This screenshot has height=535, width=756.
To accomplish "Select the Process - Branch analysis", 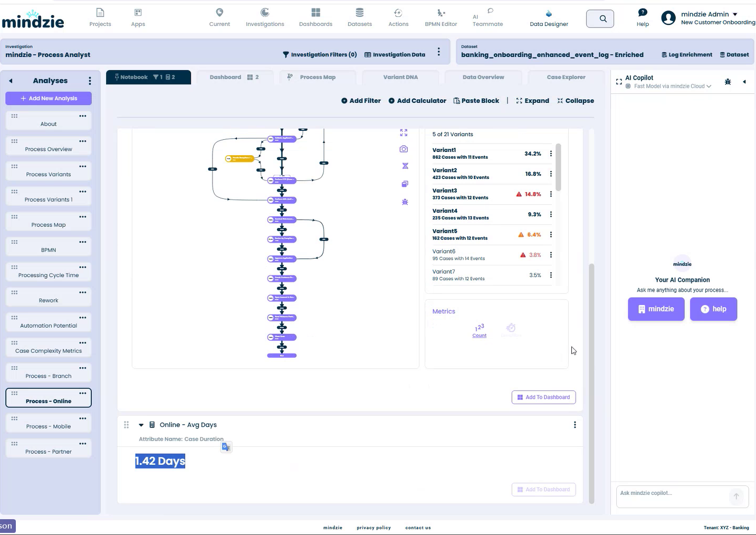I will [49, 372].
